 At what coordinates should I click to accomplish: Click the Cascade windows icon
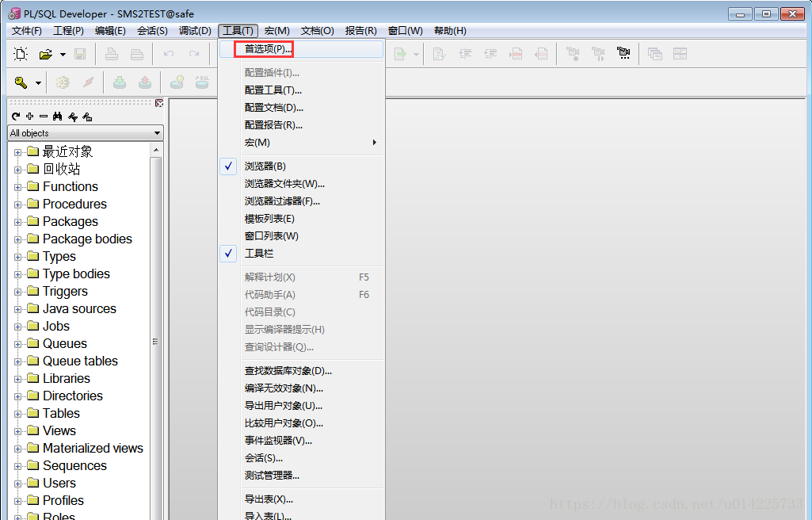[655, 54]
